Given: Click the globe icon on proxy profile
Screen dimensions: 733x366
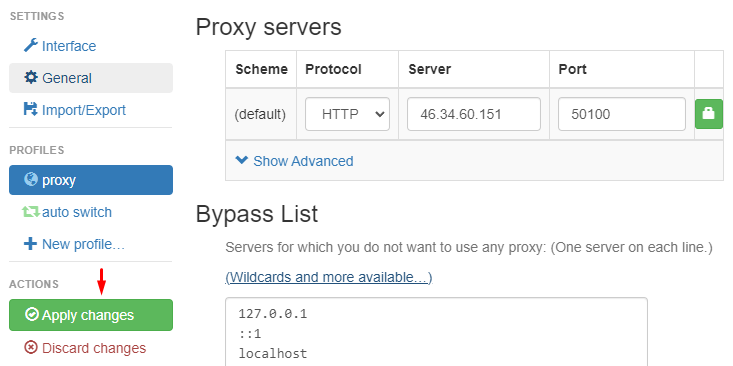Looking at the screenshot, I should [31, 179].
